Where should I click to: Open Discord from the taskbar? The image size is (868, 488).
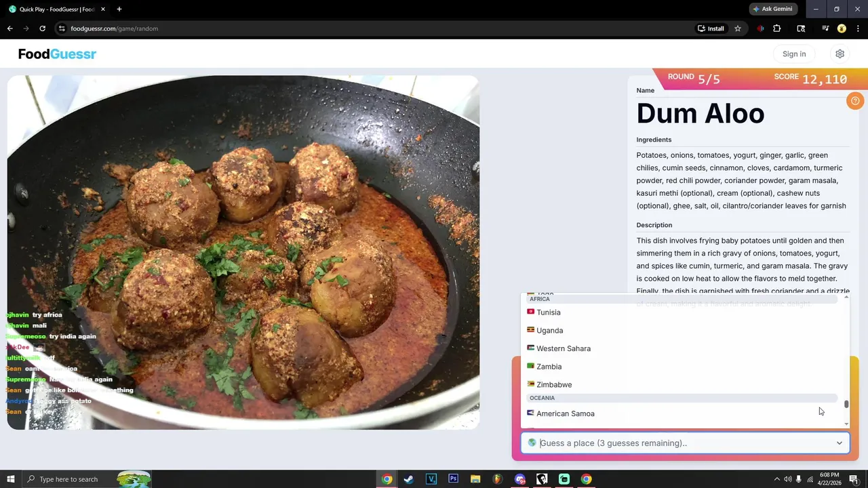(519, 479)
